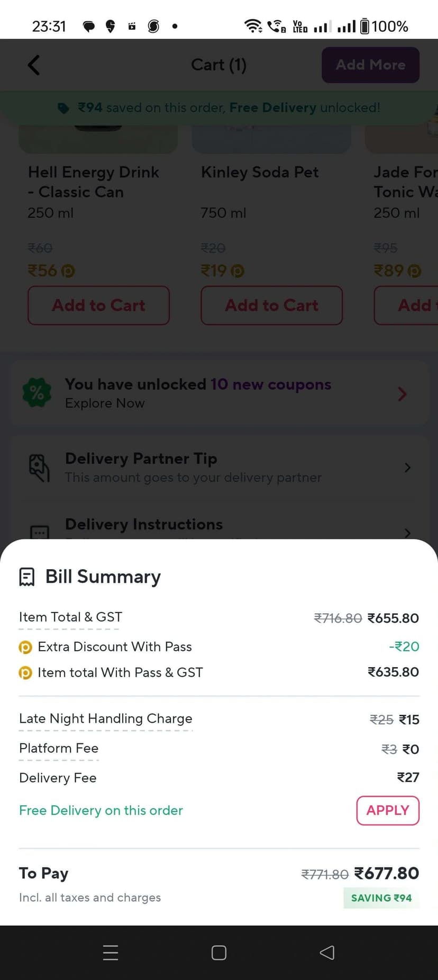Tap Late Night Handling Charge info label
Viewport: 438px width, 980px height.
[x=106, y=719]
